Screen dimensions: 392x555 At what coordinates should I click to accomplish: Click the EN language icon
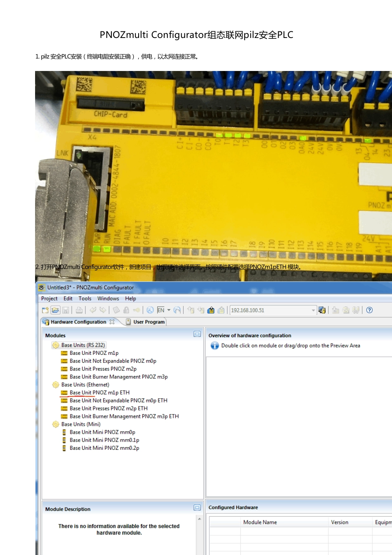[x=161, y=310]
